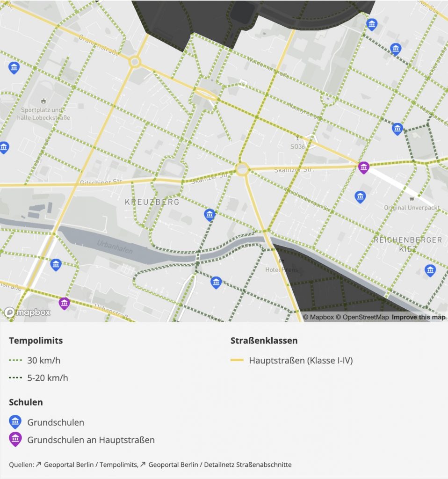
Task: Open the blue school marker left of Original Unverpackt
Action: pos(360,196)
